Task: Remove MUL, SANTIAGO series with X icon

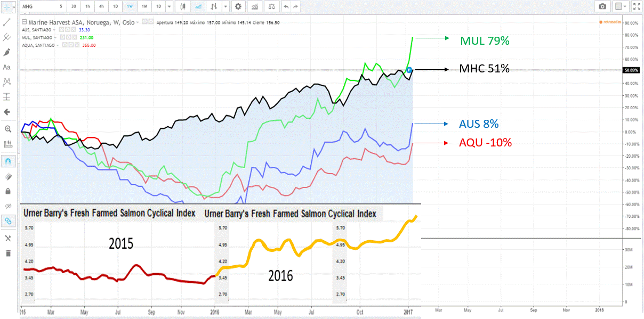Action: click(x=75, y=37)
